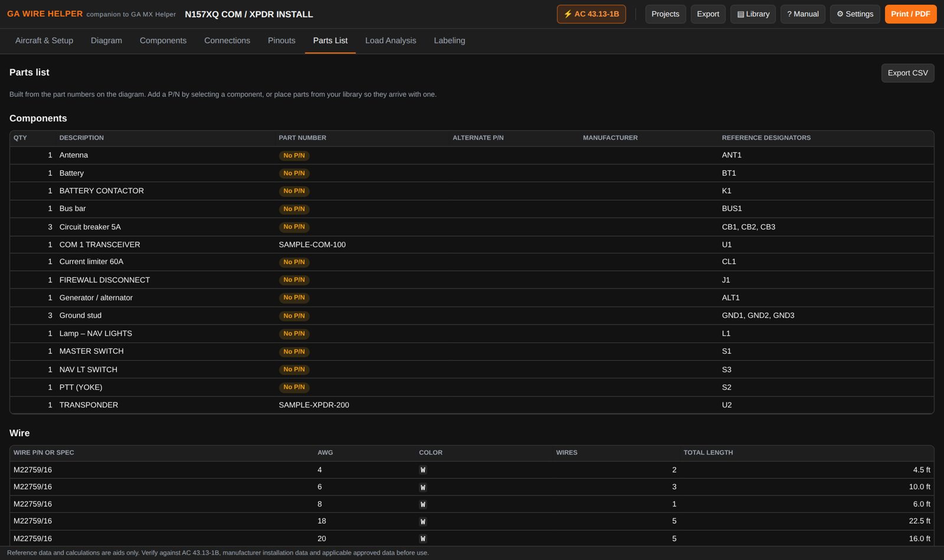Screen dimensions: 944x560
Task: Click the white color chip for 4 AWG wire
Action: coord(422,470)
